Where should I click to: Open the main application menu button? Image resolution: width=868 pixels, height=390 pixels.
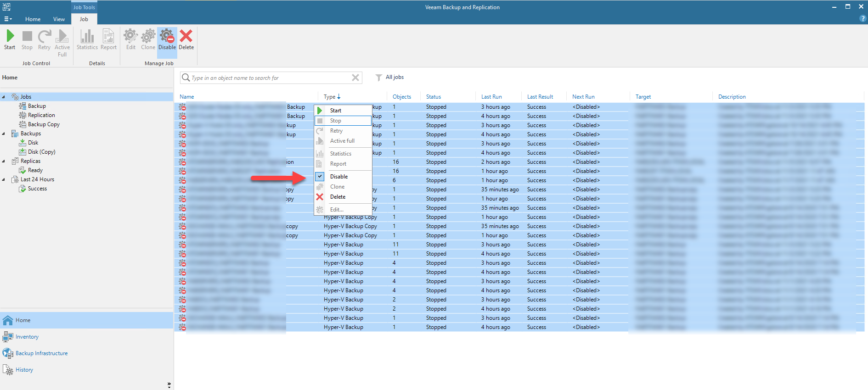tap(8, 19)
